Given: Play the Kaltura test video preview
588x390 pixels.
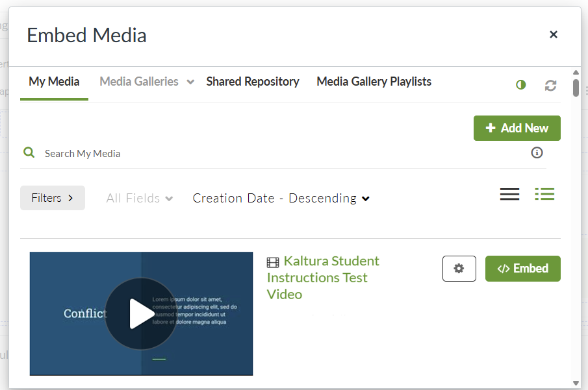Looking at the screenshot, I should (x=141, y=313).
